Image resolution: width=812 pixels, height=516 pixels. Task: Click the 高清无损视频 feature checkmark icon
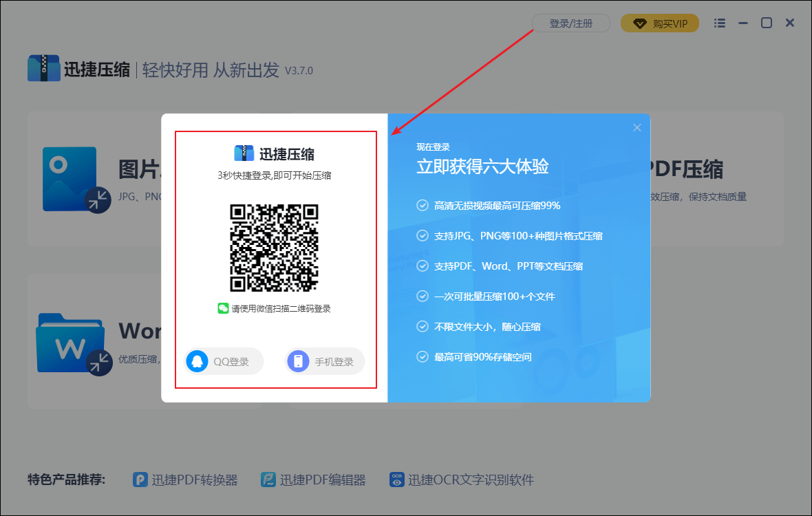tap(423, 205)
